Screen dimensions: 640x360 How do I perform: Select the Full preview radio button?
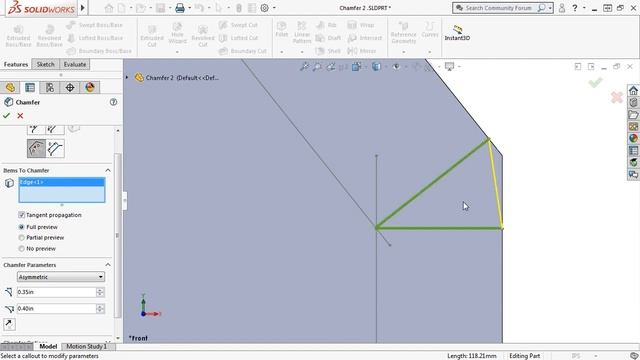[22, 227]
